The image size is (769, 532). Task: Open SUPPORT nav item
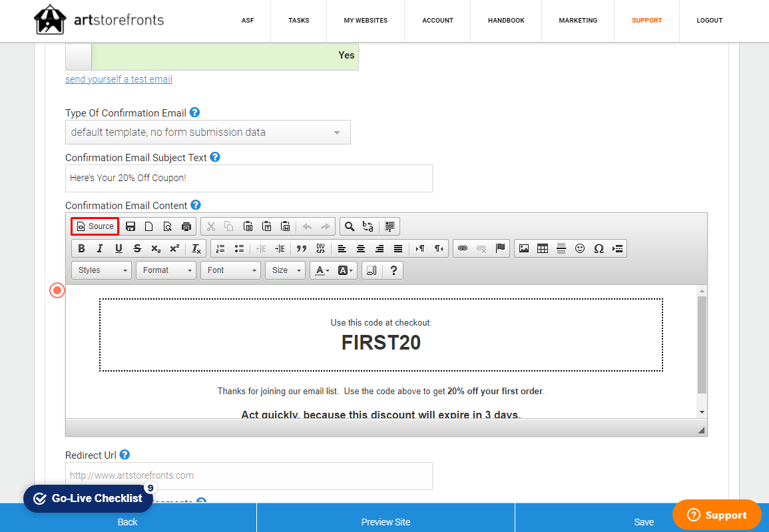[647, 21]
